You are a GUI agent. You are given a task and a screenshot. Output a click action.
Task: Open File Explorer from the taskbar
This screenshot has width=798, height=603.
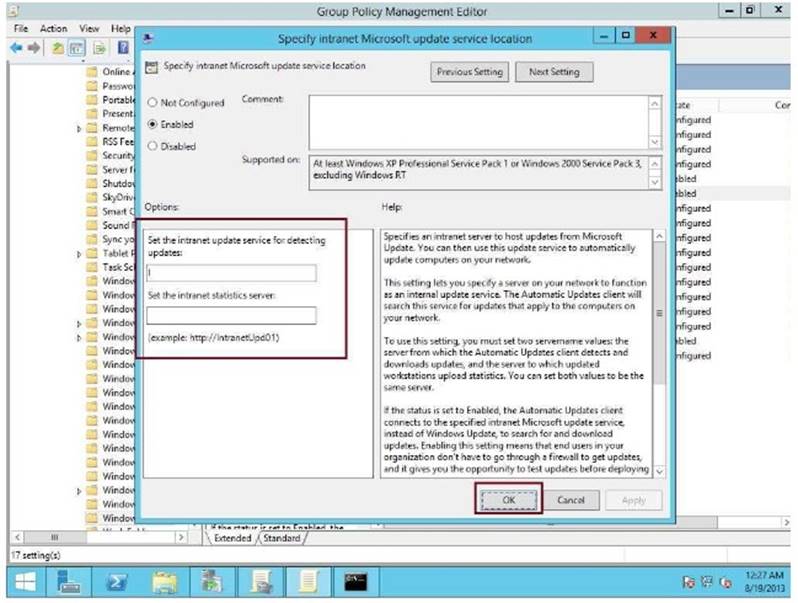click(x=165, y=581)
